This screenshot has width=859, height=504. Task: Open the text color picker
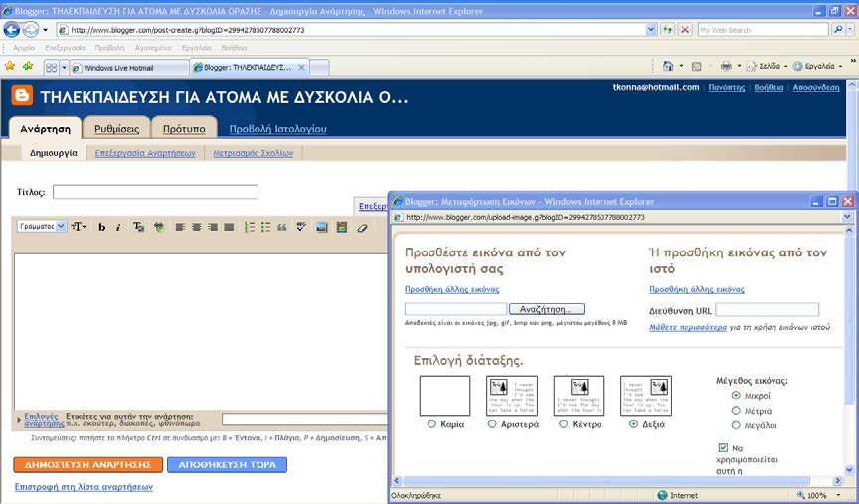pos(138,227)
